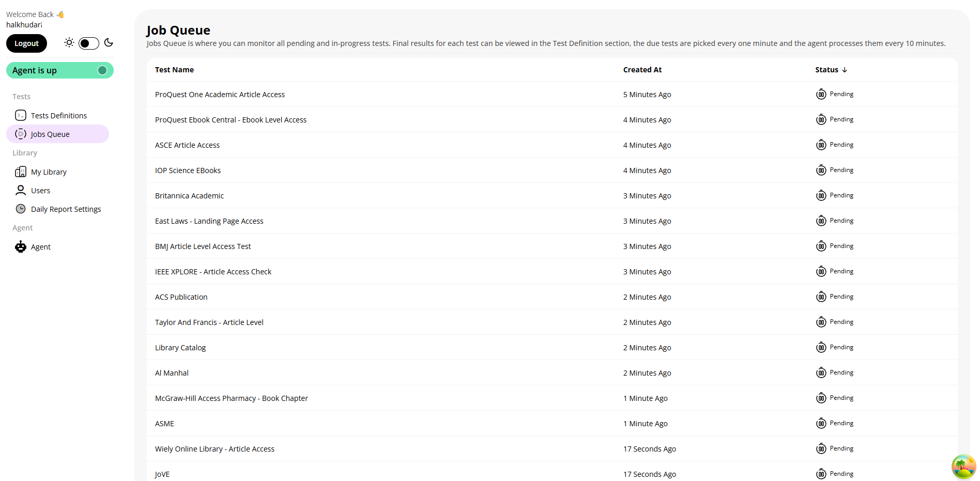
Task: Sort by Created At column header
Action: click(642, 70)
